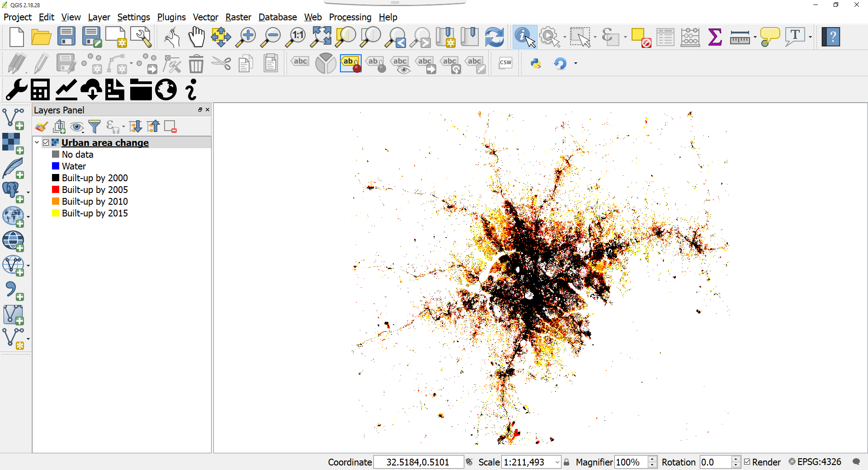
Task: Select the Urban area change layer name
Action: point(105,143)
